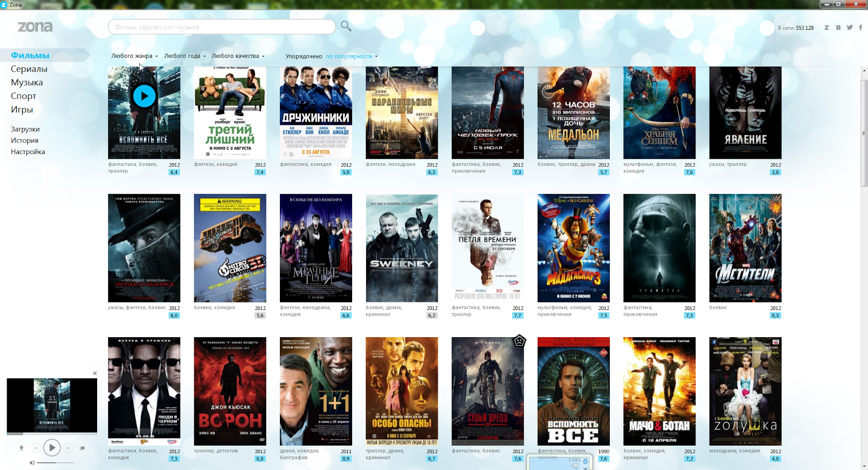Open the Мачо и ботан poster
Screen dimensions: 868x470
tap(659, 391)
